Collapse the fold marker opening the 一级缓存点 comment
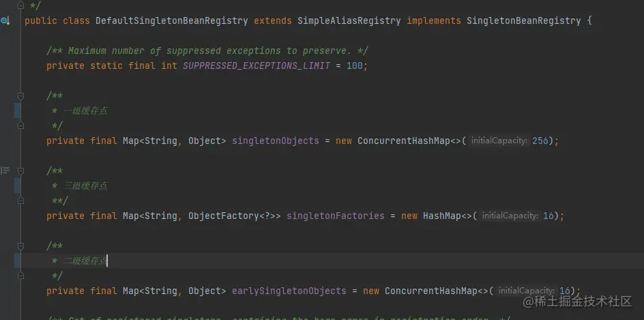Viewport: 644px width, 320px height. click(20, 96)
